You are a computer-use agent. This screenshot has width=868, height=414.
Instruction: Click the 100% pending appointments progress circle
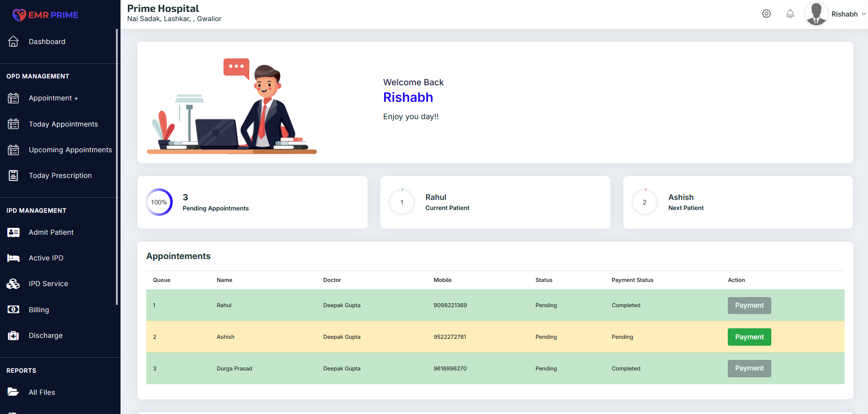point(159,202)
